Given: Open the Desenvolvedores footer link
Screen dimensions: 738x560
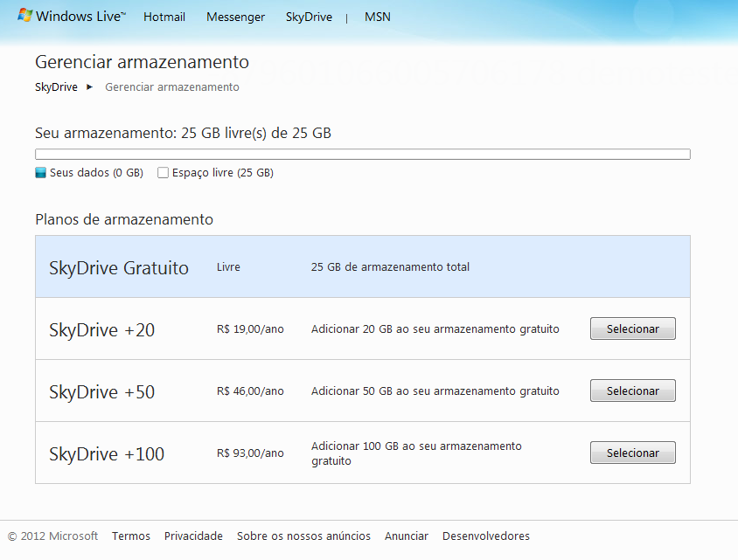Looking at the screenshot, I should 485,536.
